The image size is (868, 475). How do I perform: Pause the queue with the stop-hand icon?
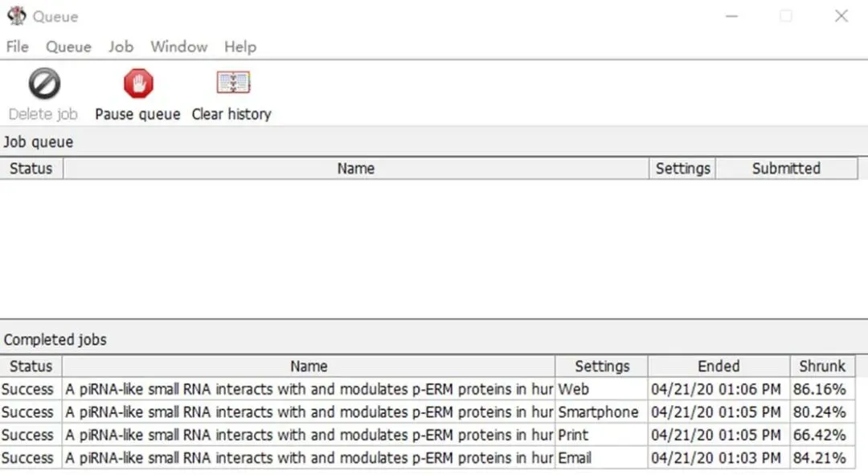tap(137, 84)
